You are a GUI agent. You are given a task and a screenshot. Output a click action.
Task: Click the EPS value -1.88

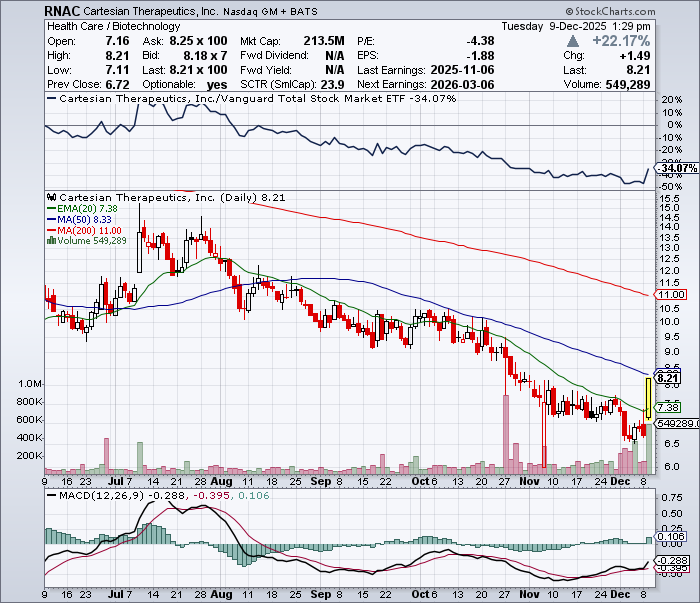pyautogui.click(x=480, y=56)
